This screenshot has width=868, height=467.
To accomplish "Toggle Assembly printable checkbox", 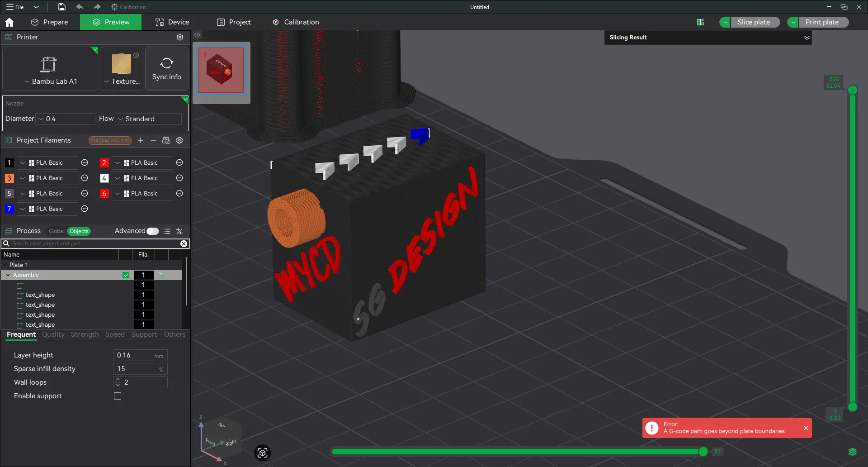I will pos(126,275).
